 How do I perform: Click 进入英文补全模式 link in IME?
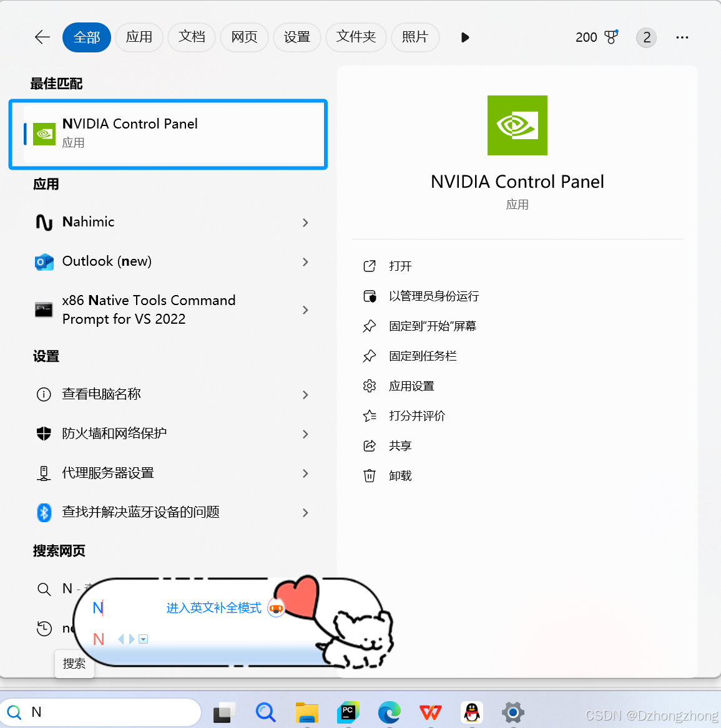[x=213, y=608]
